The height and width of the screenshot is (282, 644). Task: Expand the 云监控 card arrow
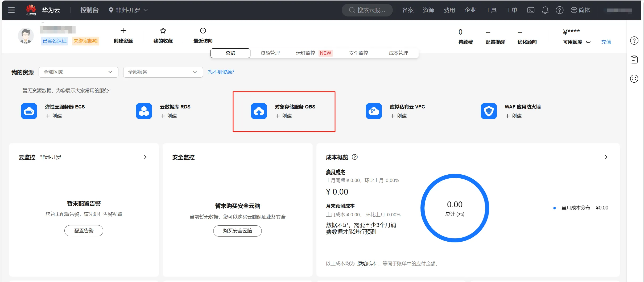tap(145, 157)
